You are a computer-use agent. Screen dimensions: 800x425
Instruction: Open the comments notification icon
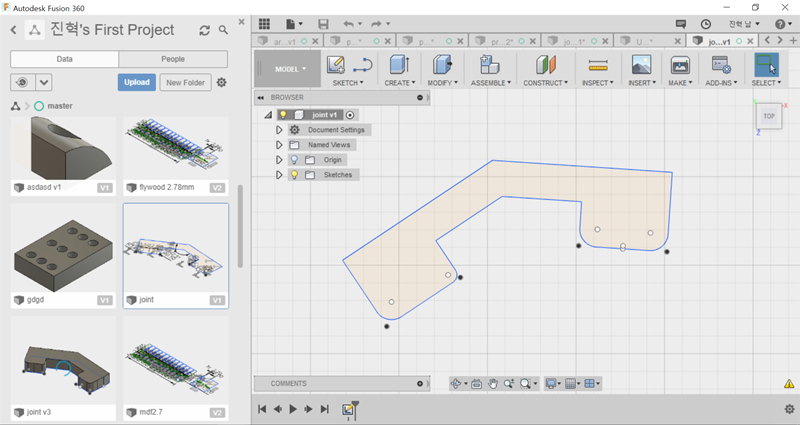(x=681, y=24)
